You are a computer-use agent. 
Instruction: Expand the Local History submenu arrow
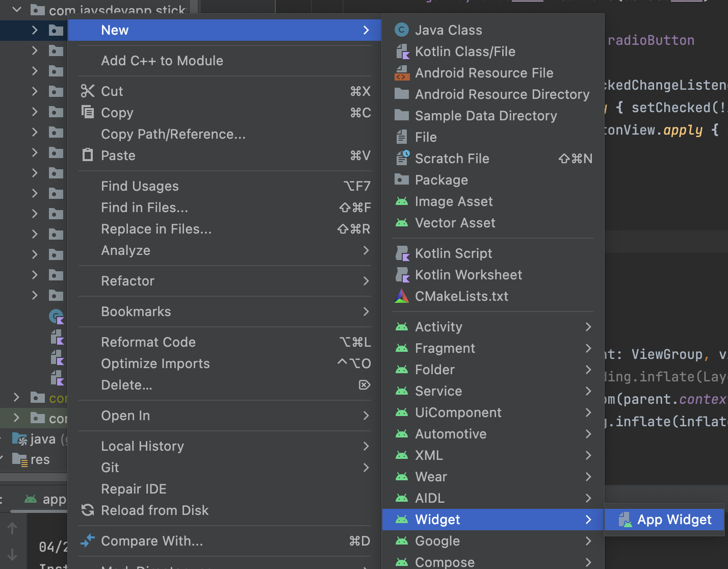tap(366, 446)
